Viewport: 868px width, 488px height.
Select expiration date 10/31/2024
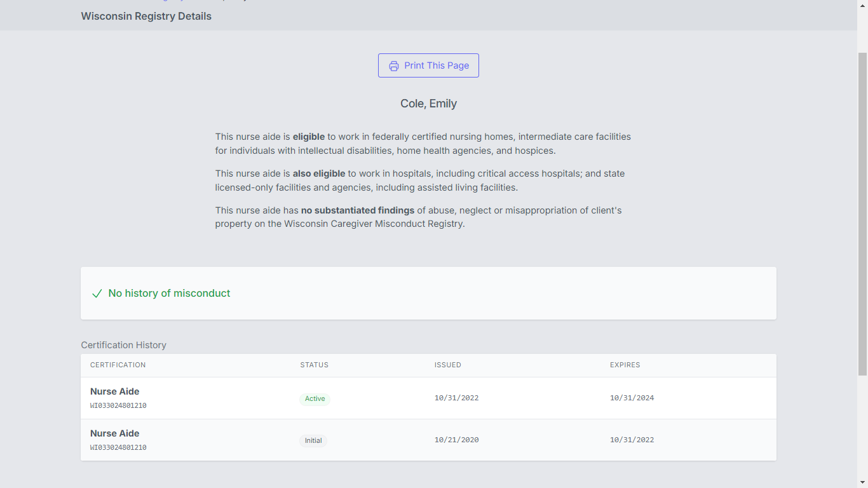pyautogui.click(x=632, y=398)
